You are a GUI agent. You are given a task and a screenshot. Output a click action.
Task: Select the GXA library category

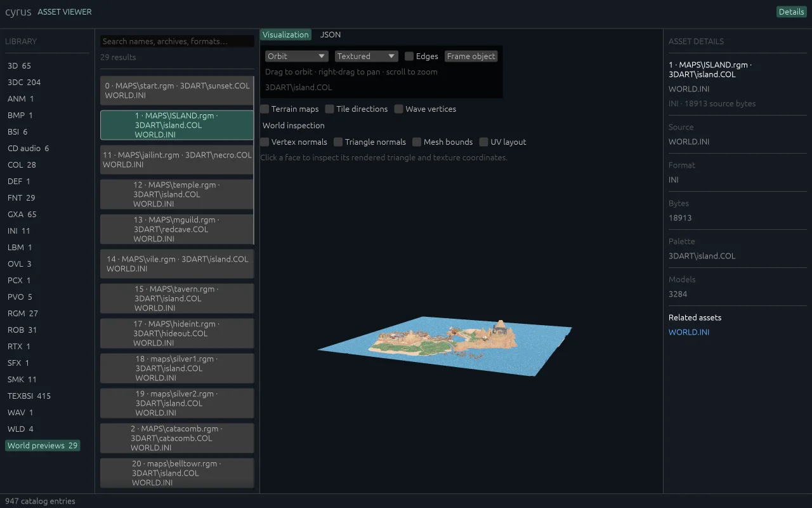coord(22,215)
